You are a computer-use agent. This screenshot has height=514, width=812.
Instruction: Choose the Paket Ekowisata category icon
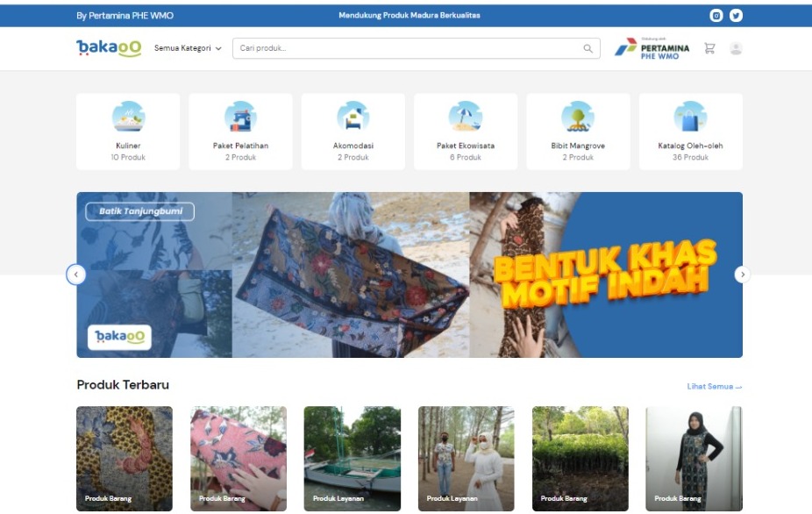point(465,117)
